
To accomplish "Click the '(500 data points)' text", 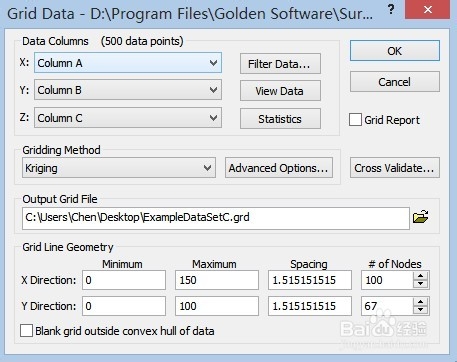I will (142, 41).
